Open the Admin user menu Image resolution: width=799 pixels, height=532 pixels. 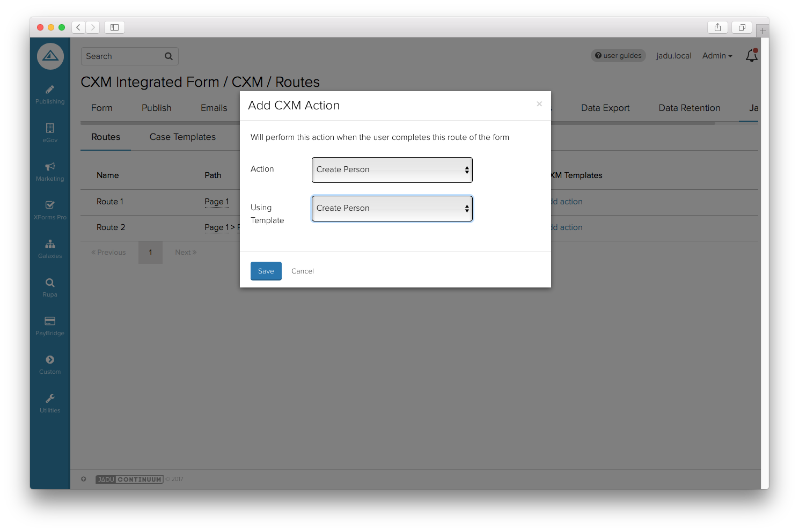click(x=717, y=56)
